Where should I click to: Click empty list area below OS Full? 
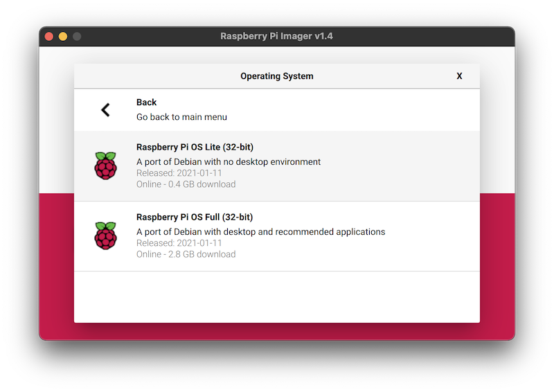point(276,296)
